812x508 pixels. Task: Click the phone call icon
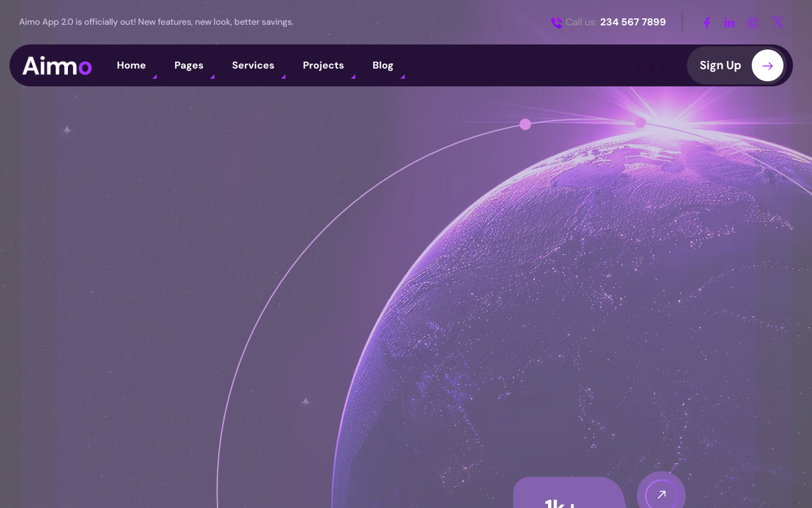pyautogui.click(x=556, y=23)
